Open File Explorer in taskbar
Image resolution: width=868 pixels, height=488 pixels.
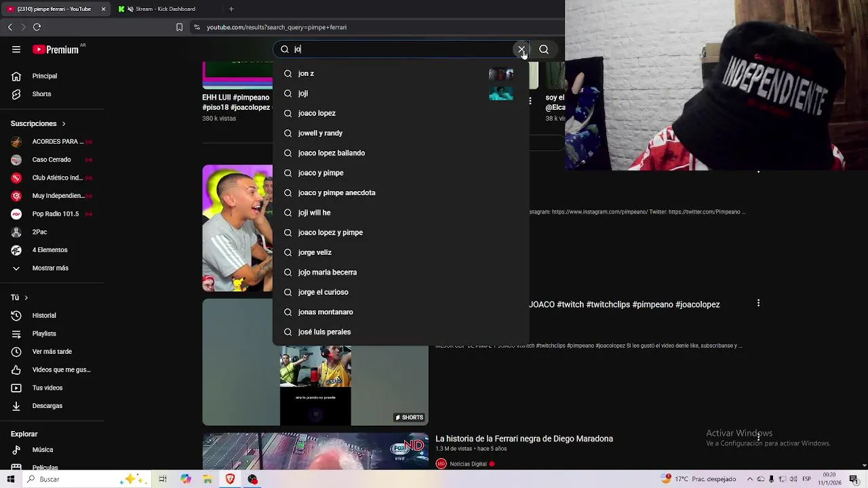208,479
